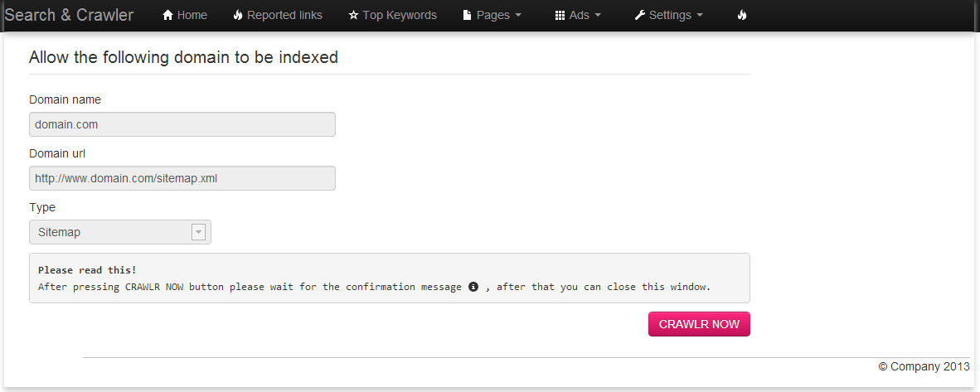Screen dimensions: 980x392
Task: Focus the Domain name input field
Action: click(x=182, y=124)
